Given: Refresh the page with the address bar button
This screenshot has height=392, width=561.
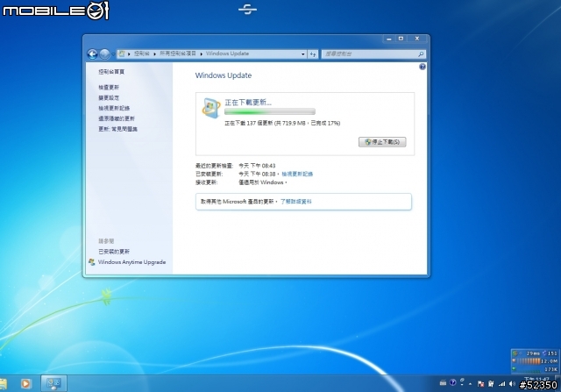Looking at the screenshot, I should [x=313, y=54].
